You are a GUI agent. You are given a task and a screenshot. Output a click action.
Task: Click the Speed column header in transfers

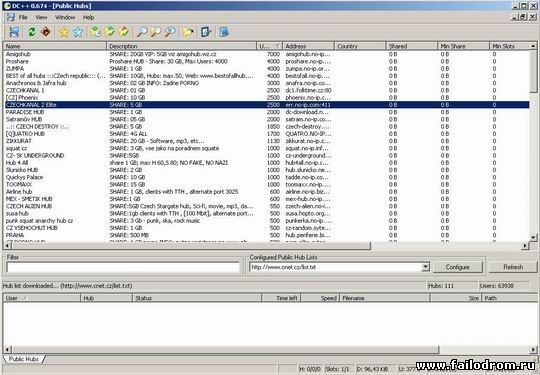tap(320, 298)
